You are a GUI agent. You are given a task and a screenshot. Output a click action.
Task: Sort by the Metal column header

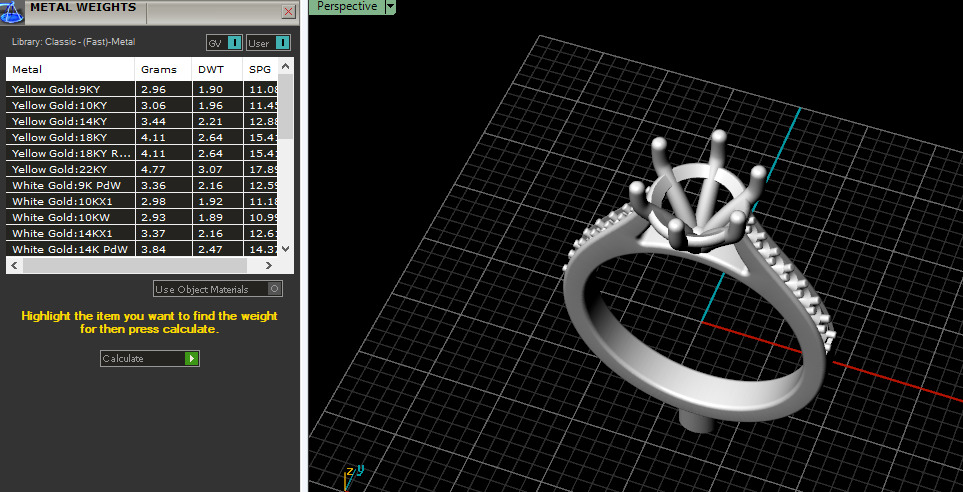point(71,69)
